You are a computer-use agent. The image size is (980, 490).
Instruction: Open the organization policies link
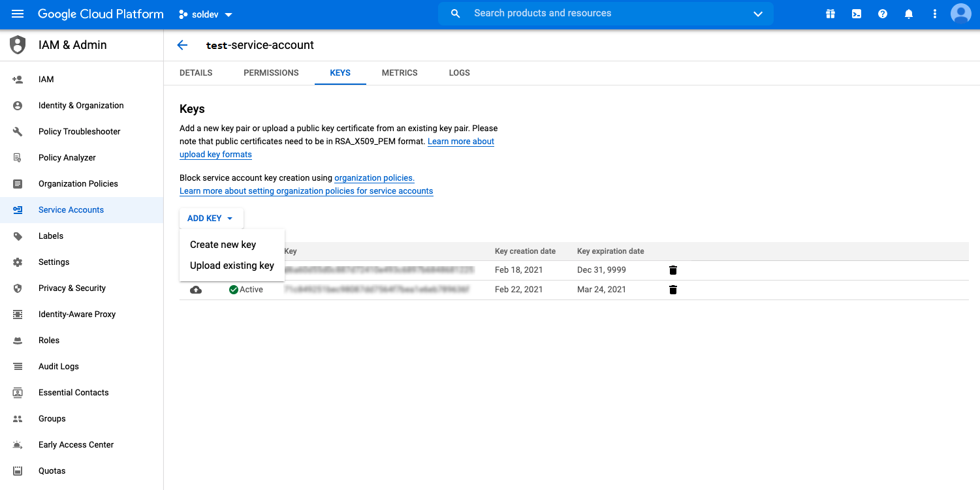point(374,178)
